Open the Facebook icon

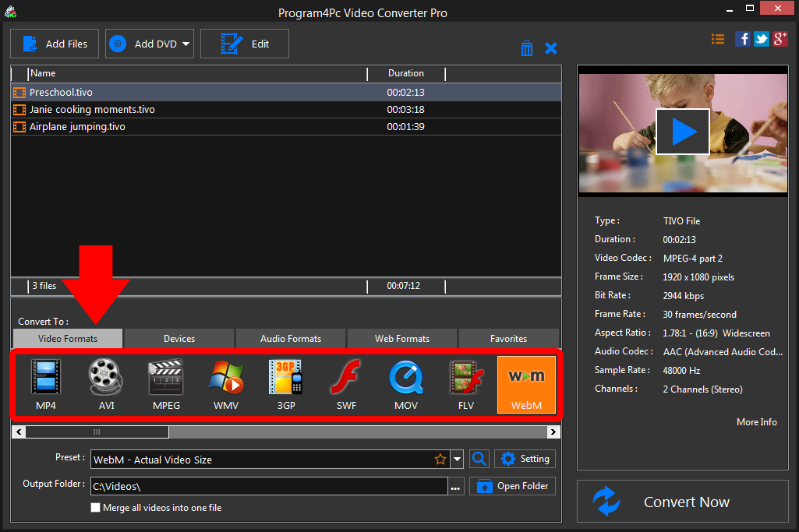(742, 39)
